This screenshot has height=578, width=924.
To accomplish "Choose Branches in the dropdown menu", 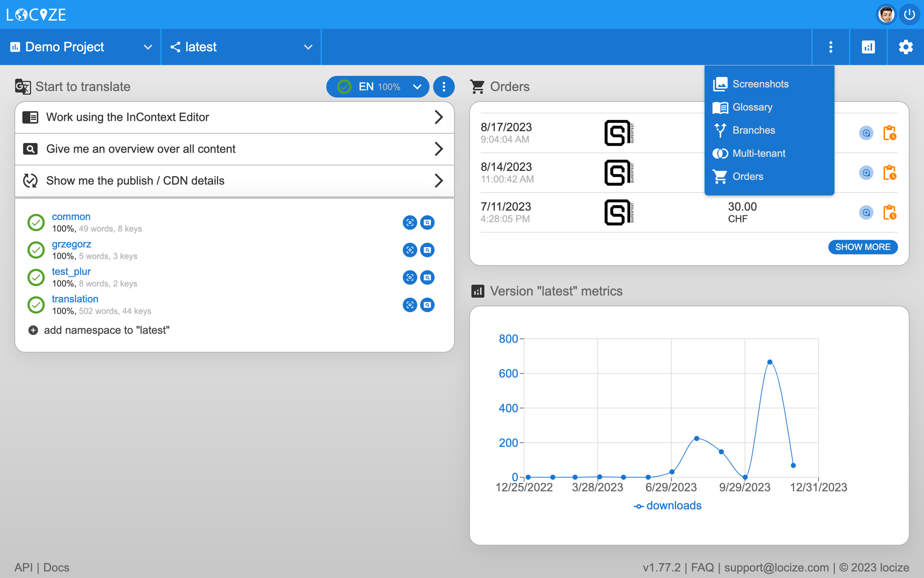I will pos(753,130).
